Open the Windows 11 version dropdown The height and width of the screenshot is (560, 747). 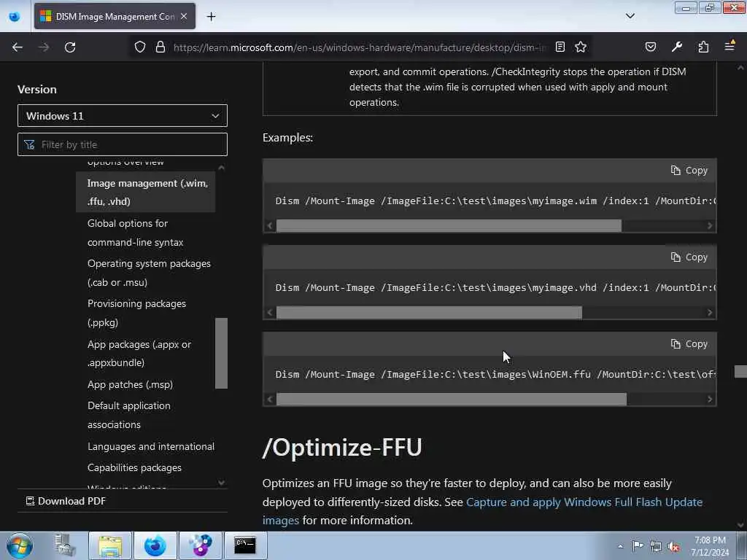123,116
